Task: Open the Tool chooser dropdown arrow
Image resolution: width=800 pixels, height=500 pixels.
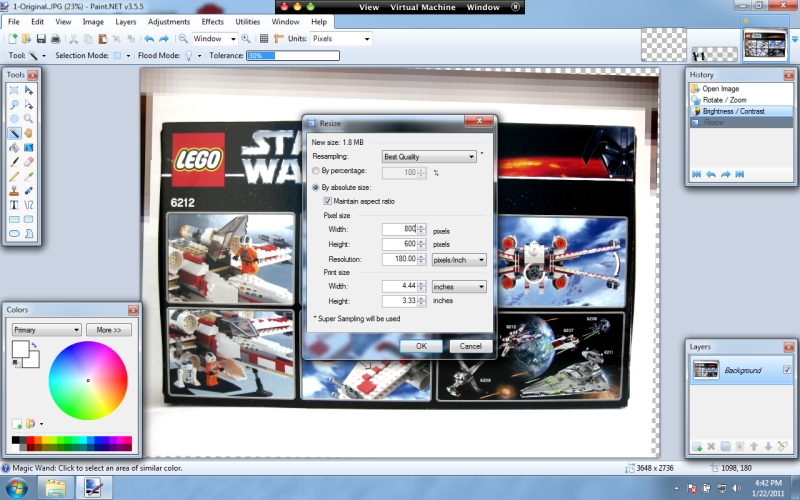Action: [44, 56]
